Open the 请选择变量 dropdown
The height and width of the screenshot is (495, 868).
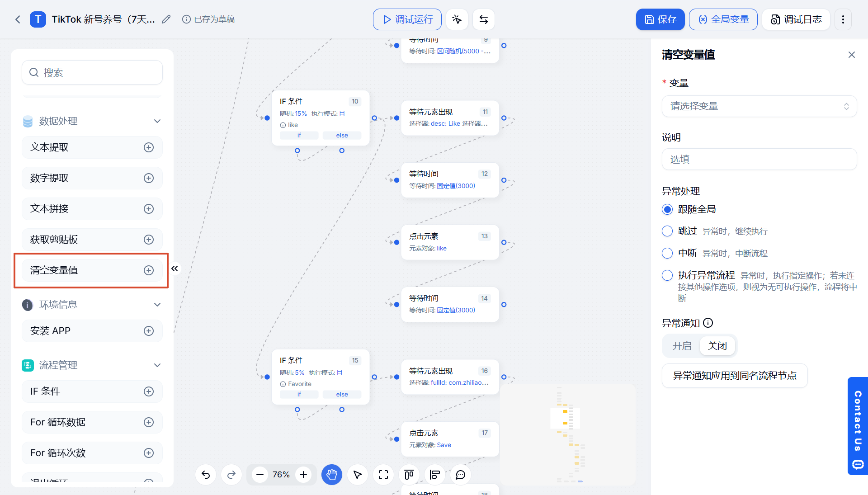click(x=759, y=106)
